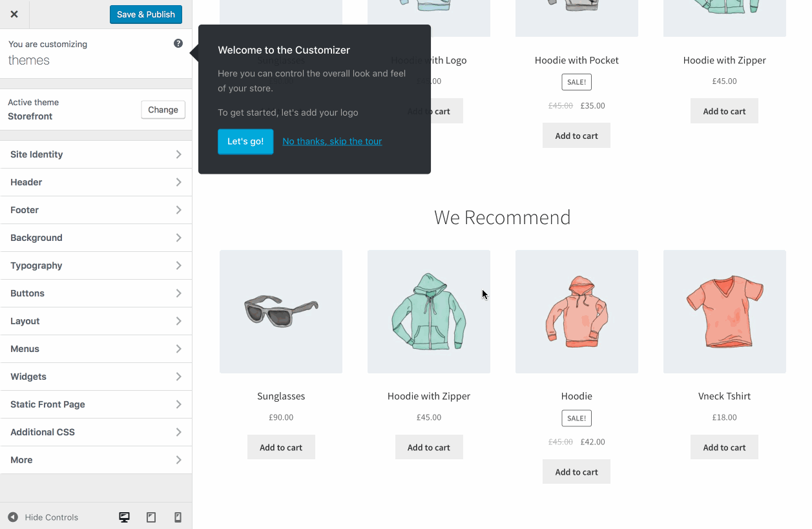Open the Header settings panel
Screen dimensions: 812x529
[x=96, y=182]
